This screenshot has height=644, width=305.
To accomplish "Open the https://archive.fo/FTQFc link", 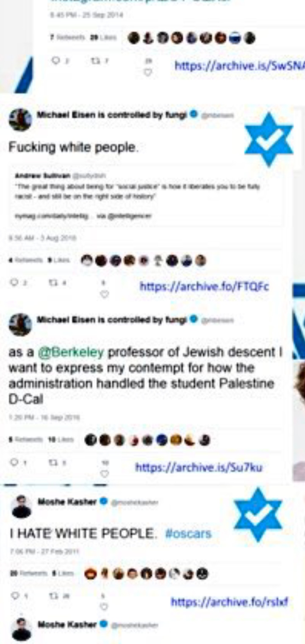I will [204, 287].
